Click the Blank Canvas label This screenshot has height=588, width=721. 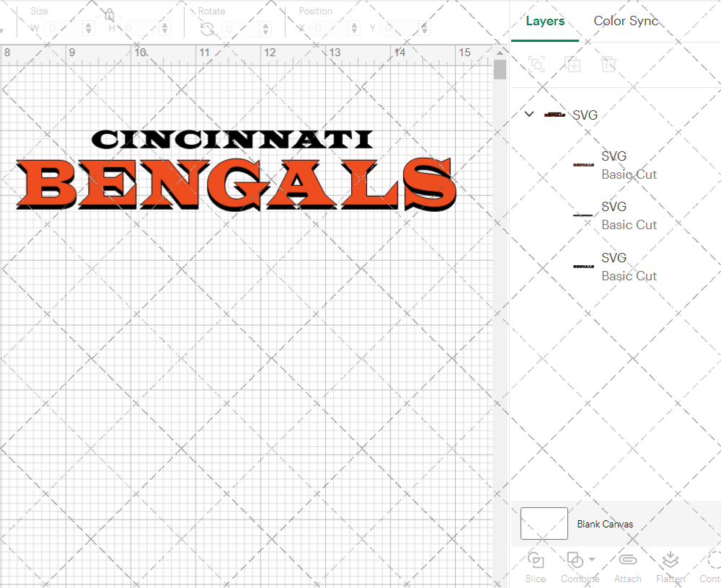point(605,524)
